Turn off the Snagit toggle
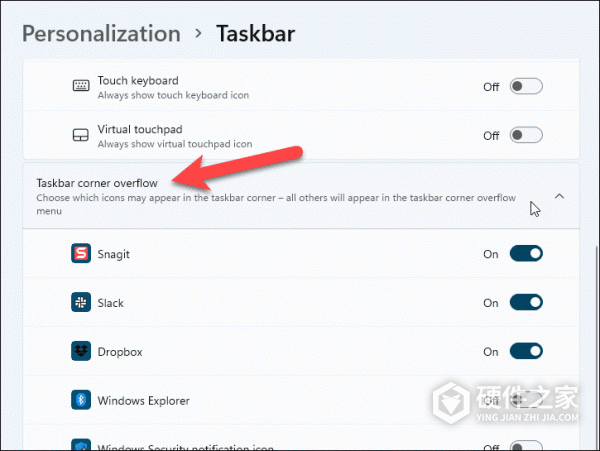This screenshot has height=451, width=600. (526, 254)
